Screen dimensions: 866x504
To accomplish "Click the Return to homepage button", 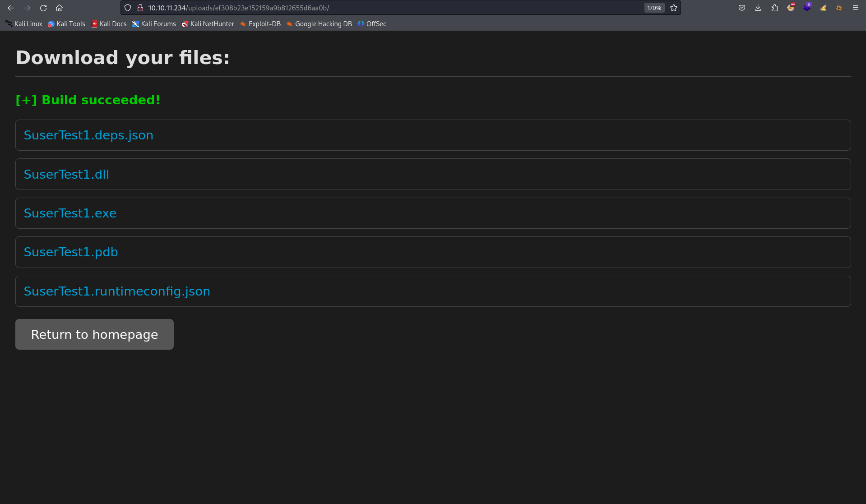I will (x=94, y=334).
